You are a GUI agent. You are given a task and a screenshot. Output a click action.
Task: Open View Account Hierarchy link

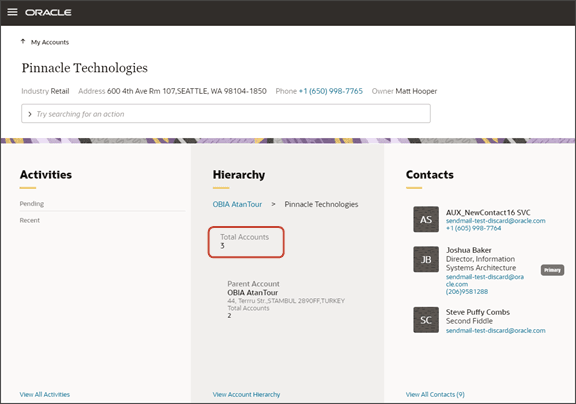pyautogui.click(x=246, y=394)
